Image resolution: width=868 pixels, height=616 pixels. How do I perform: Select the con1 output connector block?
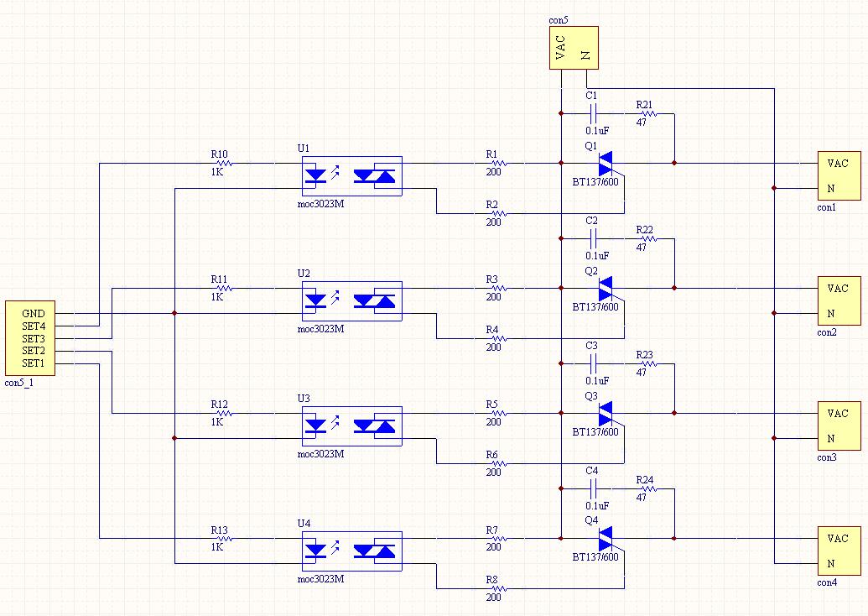(839, 176)
